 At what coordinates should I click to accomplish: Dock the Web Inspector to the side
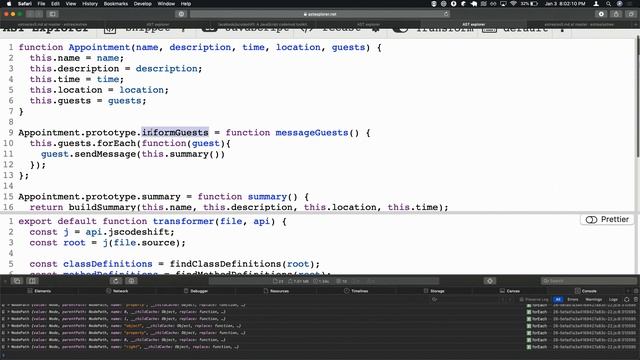(32, 281)
